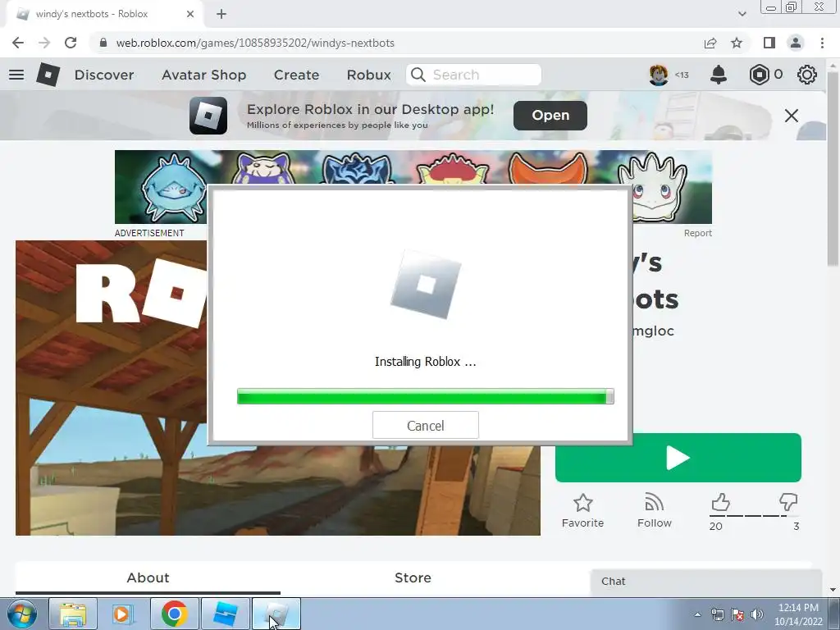The height and width of the screenshot is (630, 840).
Task: Dismiss the desktop app banner
Action: tap(792, 116)
